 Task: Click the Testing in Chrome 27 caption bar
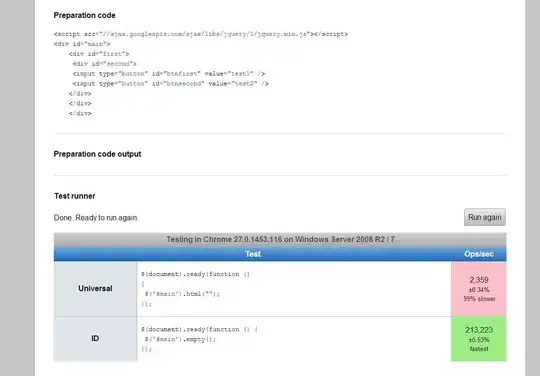coord(280,239)
